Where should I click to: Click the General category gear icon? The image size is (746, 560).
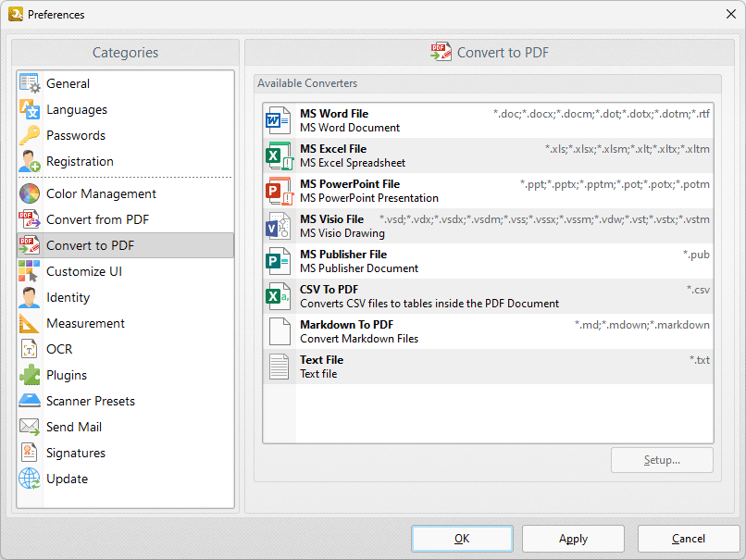point(30,83)
